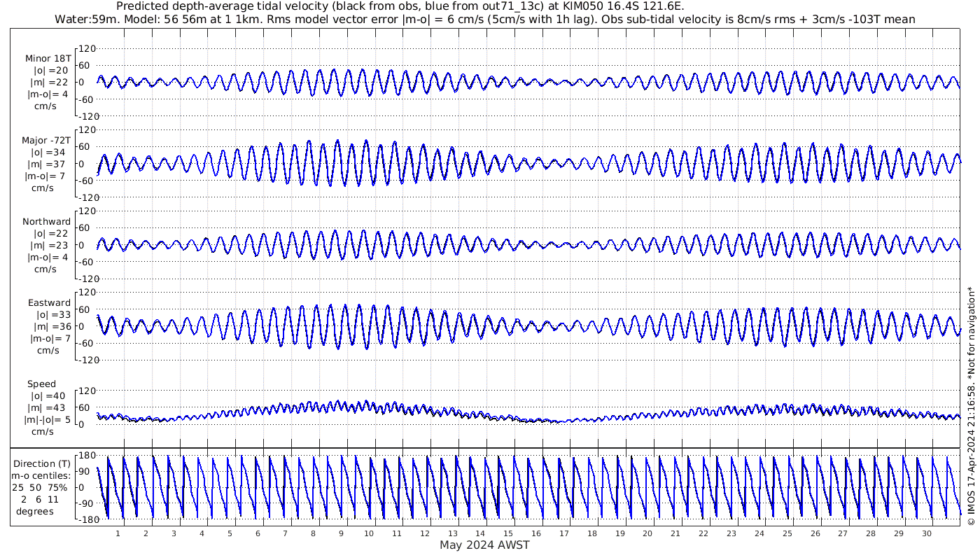Click day '25' label on the x-axis
This screenshot has width=980, height=560.
[x=787, y=533]
